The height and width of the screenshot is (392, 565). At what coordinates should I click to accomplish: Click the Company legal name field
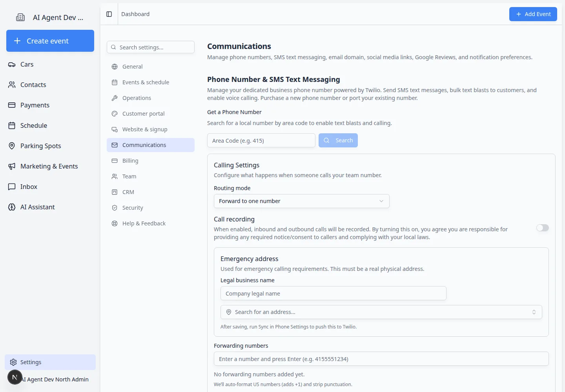334,293
